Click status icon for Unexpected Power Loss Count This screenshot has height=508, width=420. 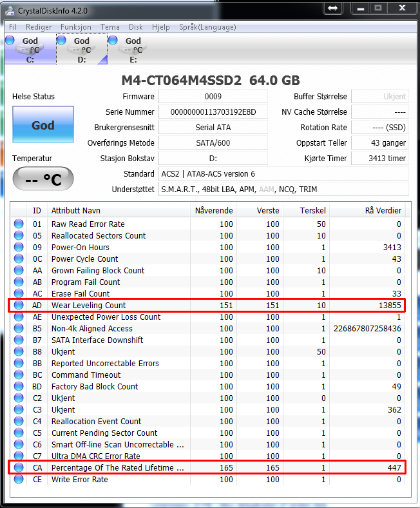coord(19,317)
